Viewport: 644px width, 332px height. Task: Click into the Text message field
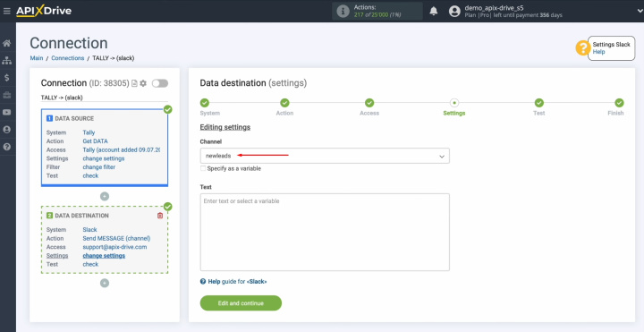coord(325,232)
